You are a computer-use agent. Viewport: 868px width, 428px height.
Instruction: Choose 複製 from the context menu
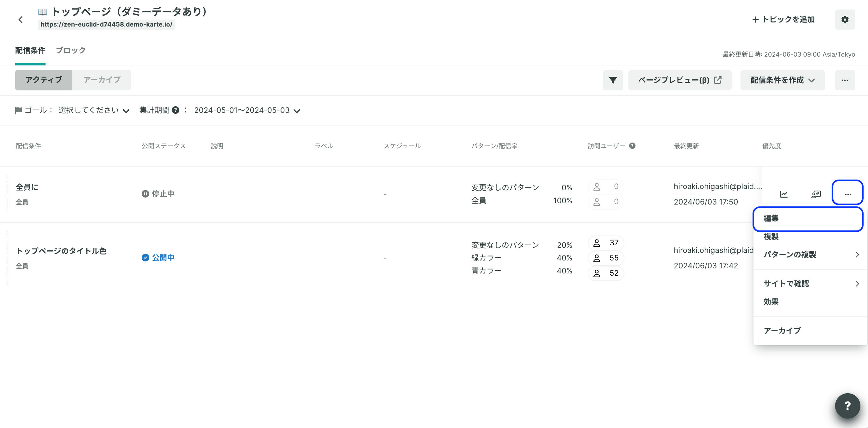click(810, 237)
